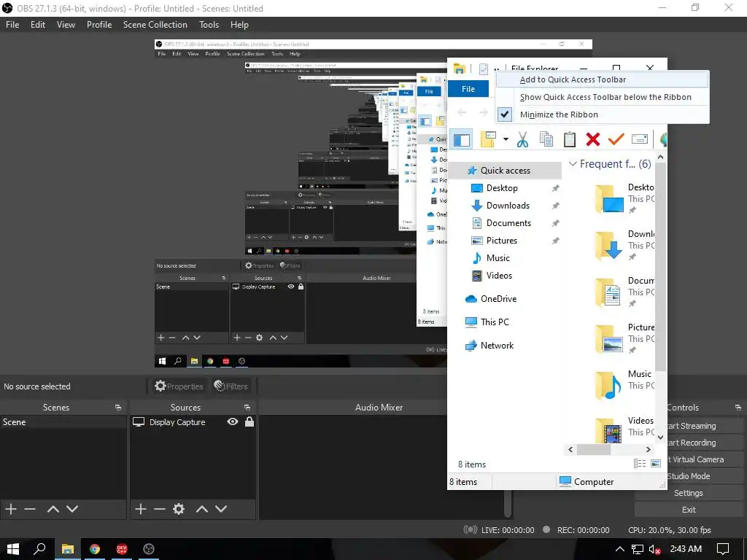This screenshot has height=560, width=747.
Task: Select Quick access in the navigation tree
Action: [505, 171]
